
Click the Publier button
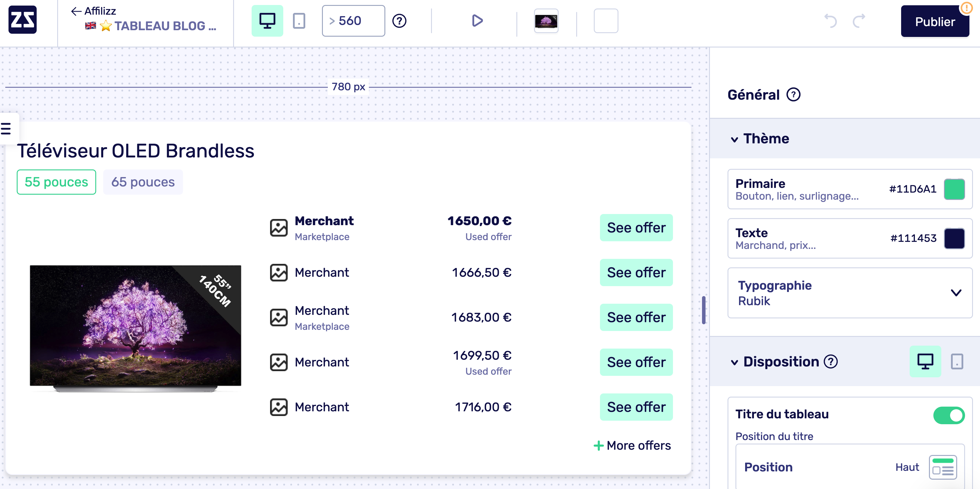935,21
